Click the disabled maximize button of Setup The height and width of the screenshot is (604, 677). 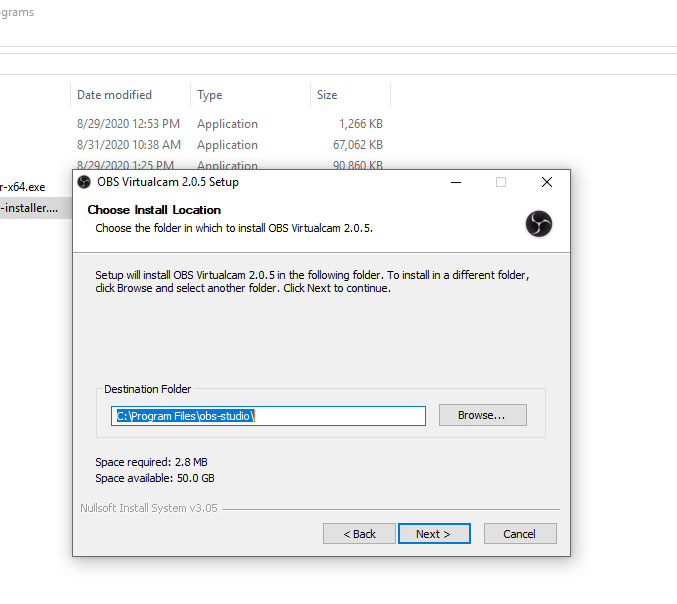coord(501,182)
